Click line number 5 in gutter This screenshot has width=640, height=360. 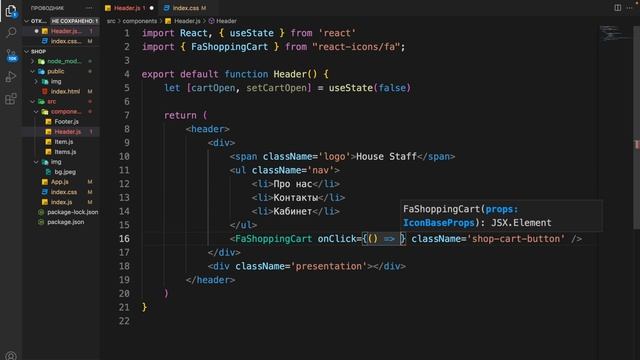tap(127, 88)
